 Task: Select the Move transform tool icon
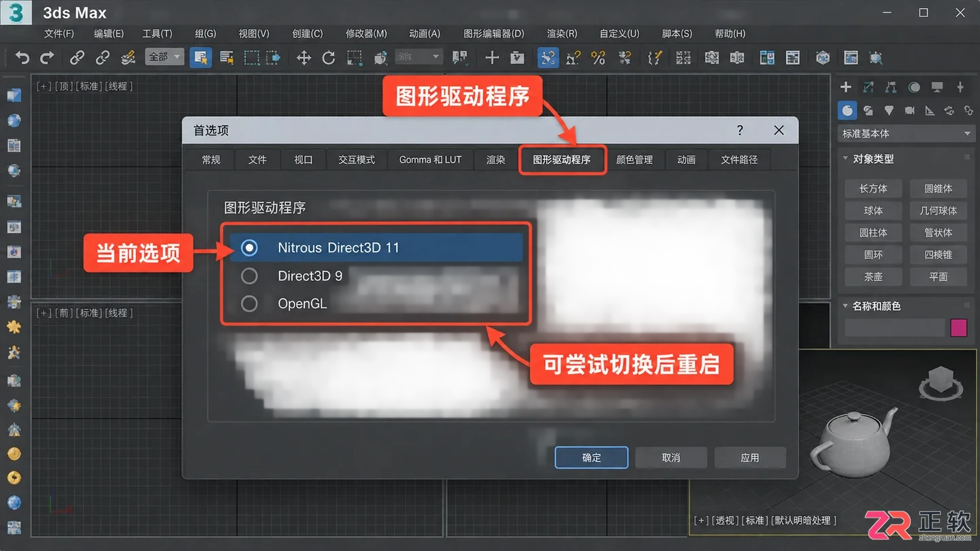tap(304, 58)
